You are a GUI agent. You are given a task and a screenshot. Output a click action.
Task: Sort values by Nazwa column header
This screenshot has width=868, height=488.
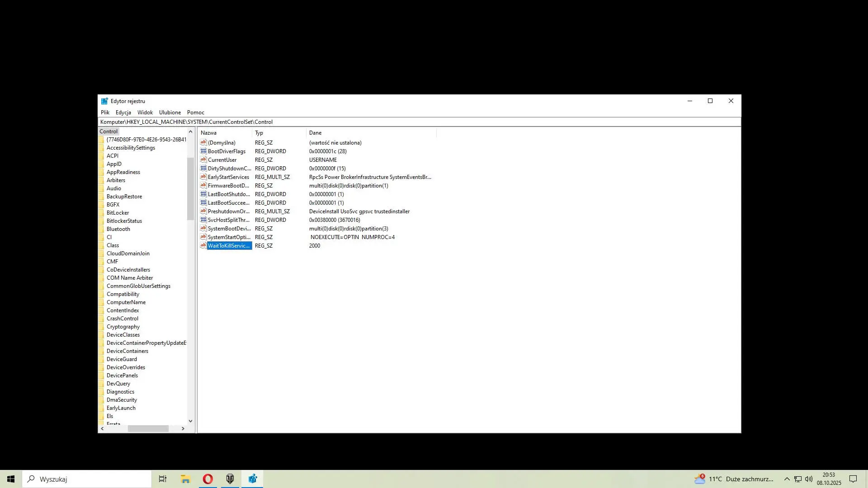pos(225,133)
